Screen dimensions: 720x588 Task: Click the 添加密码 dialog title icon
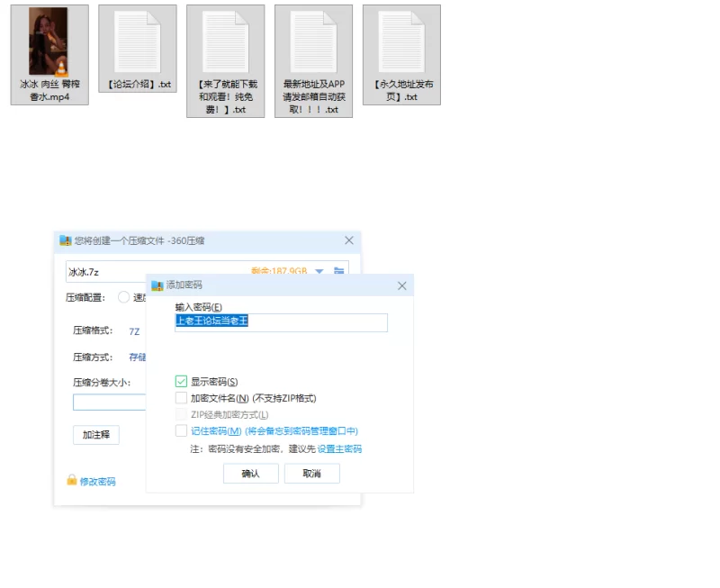pos(157,285)
